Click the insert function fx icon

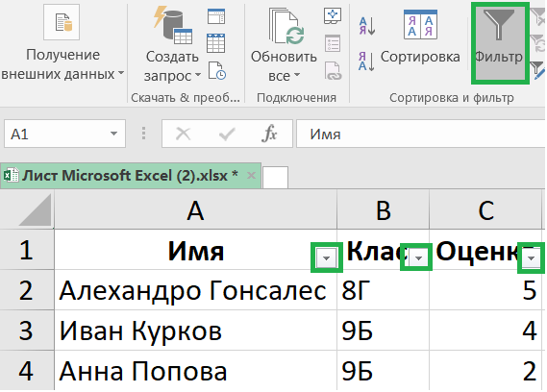click(269, 134)
